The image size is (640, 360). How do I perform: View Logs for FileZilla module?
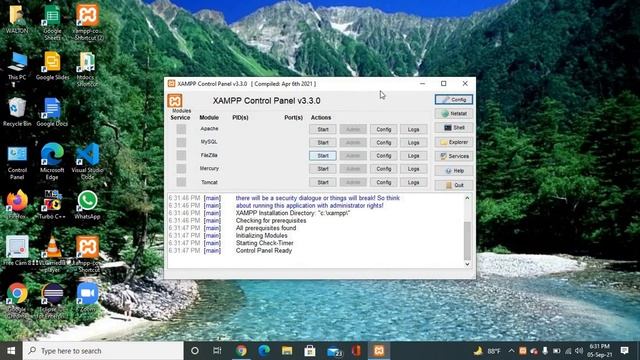click(413, 156)
